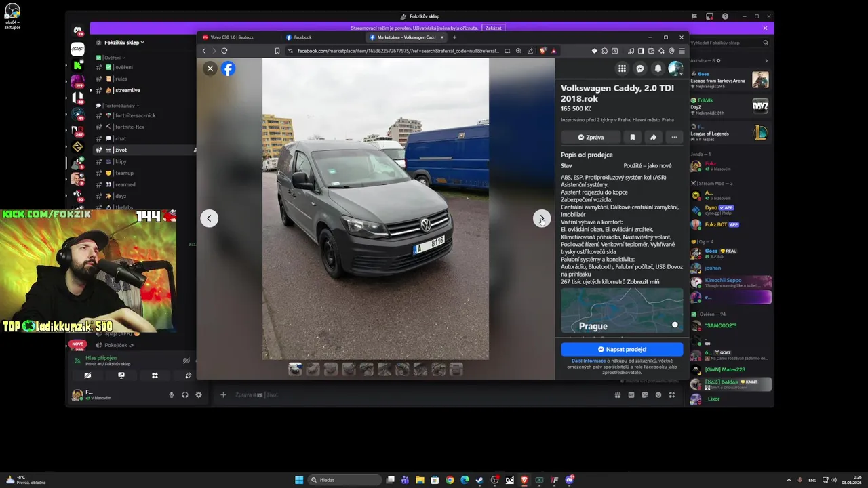Click the Facebook logo in the photo viewer
868x488 pixels.
229,68
